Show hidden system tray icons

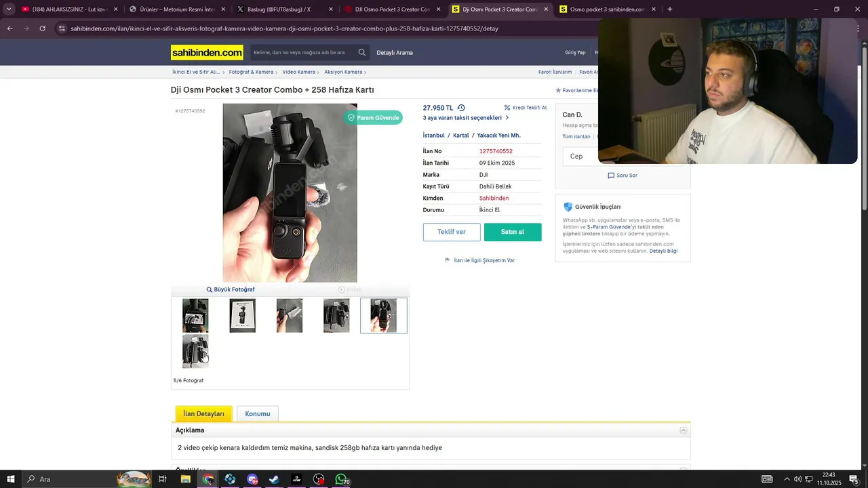pos(788,479)
